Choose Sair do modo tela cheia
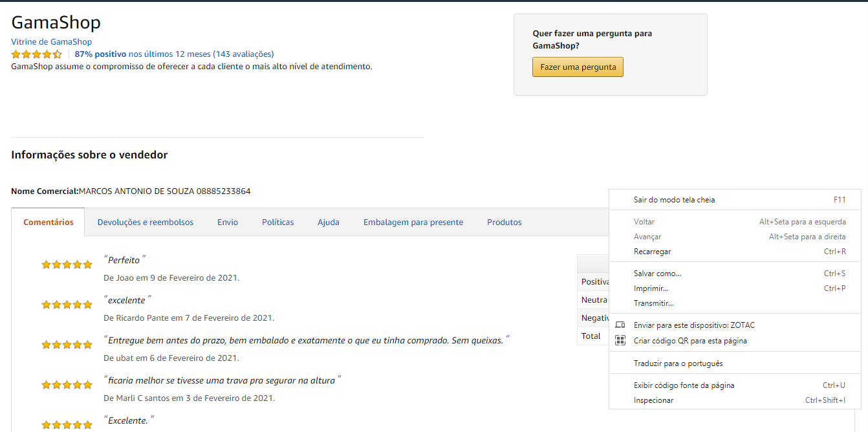The height and width of the screenshot is (432, 868). 674,200
